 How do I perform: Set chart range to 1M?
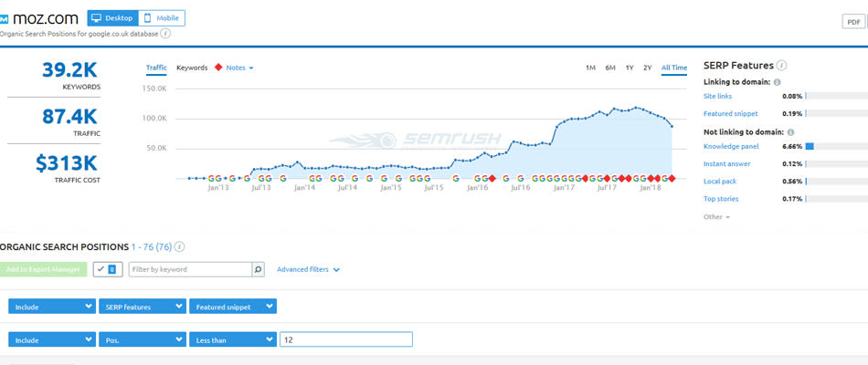(590, 68)
